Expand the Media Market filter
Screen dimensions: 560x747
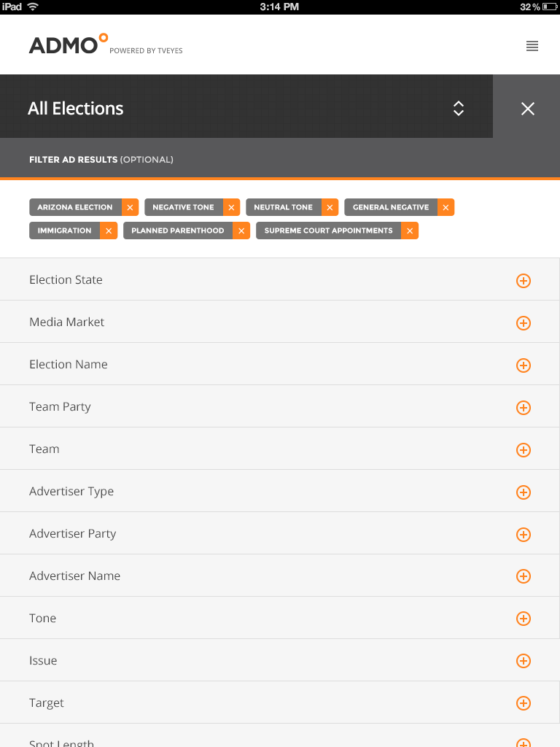[x=524, y=323]
